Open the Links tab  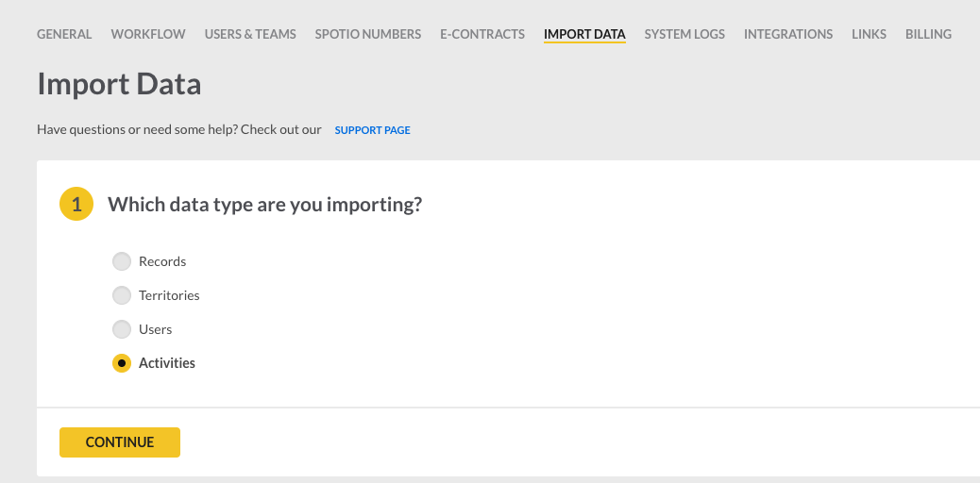point(869,34)
